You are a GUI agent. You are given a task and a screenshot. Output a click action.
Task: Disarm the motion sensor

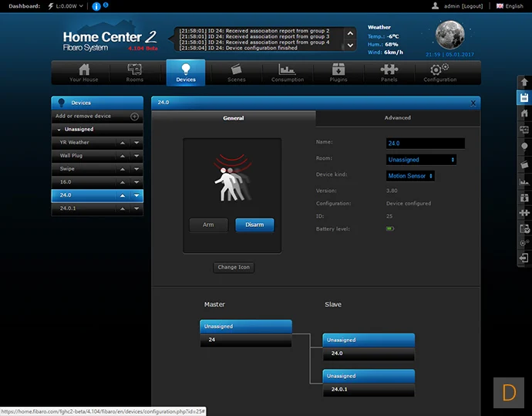click(254, 225)
